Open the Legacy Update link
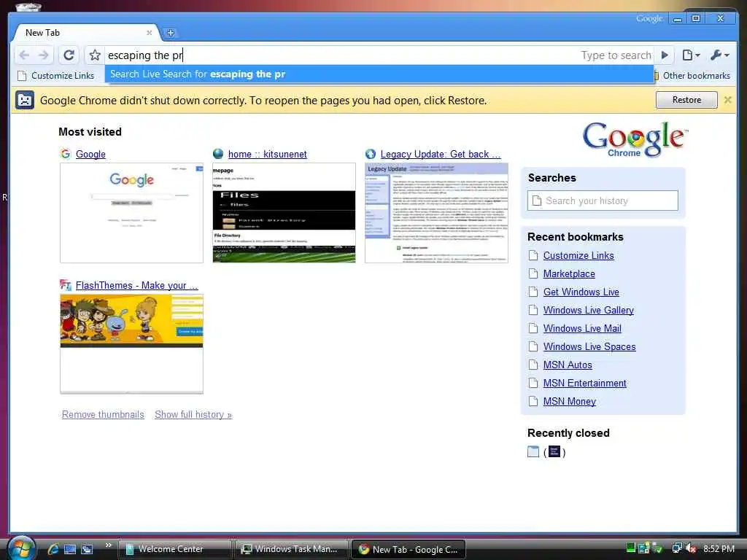This screenshot has height=560, width=747. pyautogui.click(x=440, y=155)
